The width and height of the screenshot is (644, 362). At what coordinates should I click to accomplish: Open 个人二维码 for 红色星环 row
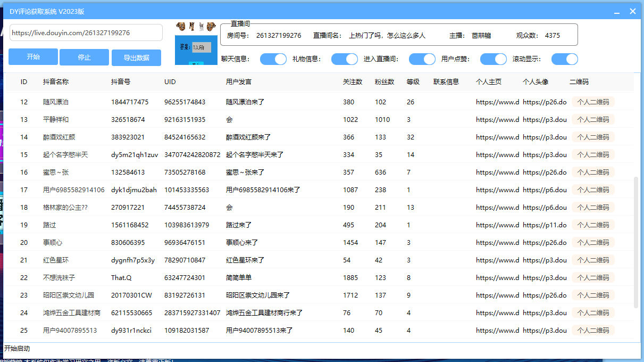pos(593,260)
